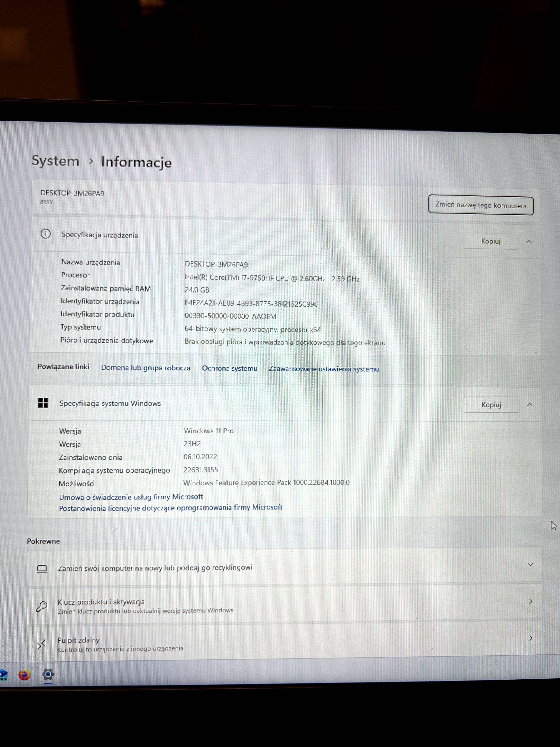The image size is (560, 747).
Task: Copy device specs with the upper Kopiuj
Action: [491, 241]
